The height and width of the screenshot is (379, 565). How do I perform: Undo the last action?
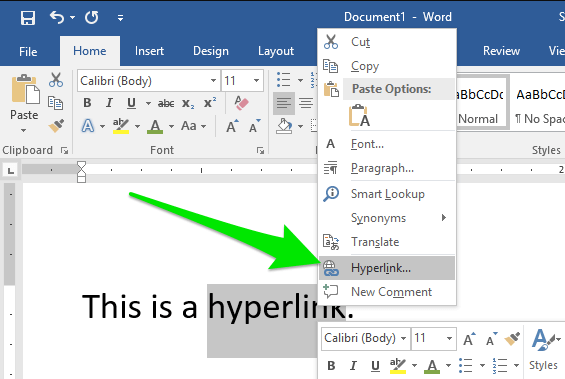point(57,17)
